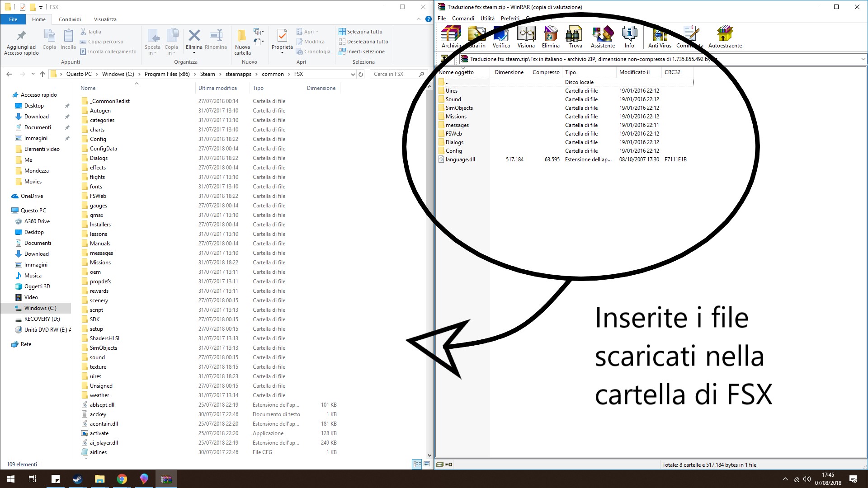Switch to details view toggle in status bar
The width and height of the screenshot is (868, 488).
[417, 464]
